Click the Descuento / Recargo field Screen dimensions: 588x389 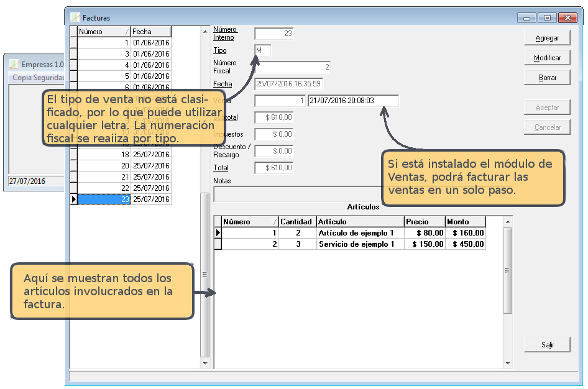click(x=273, y=151)
